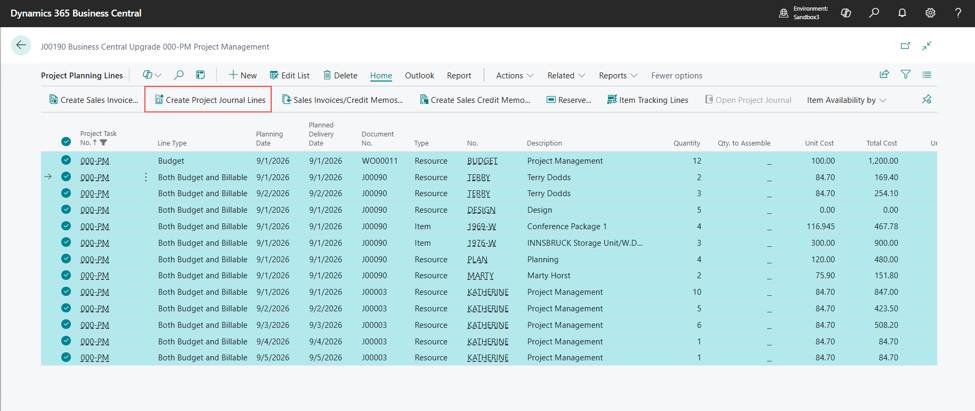This screenshot has width=975, height=411.
Task: Open the settings gear
Action: pos(930,13)
